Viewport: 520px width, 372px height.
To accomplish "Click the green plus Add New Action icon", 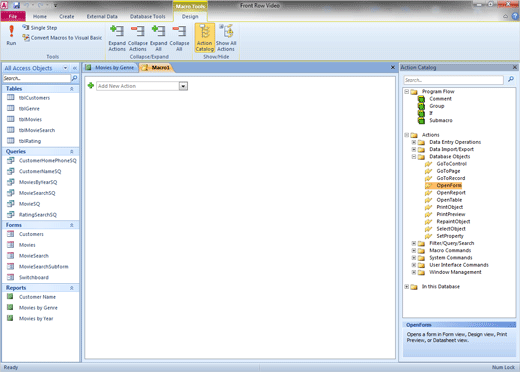I will pos(90,86).
